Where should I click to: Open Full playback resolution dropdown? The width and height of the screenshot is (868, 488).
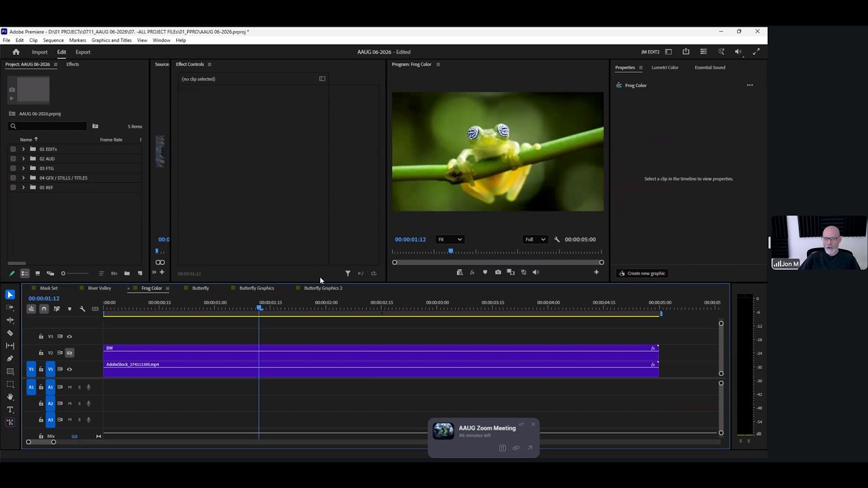click(534, 239)
